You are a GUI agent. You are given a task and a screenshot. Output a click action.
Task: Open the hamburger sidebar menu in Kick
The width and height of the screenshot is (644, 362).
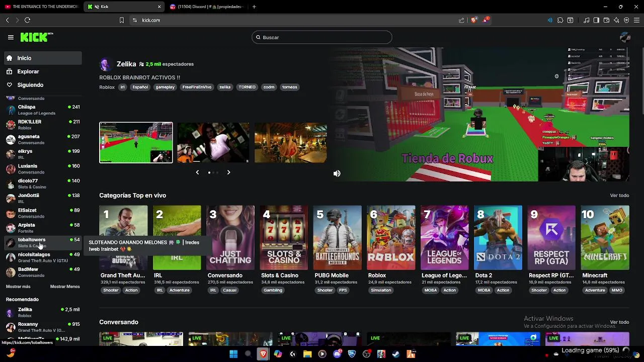coord(11,37)
